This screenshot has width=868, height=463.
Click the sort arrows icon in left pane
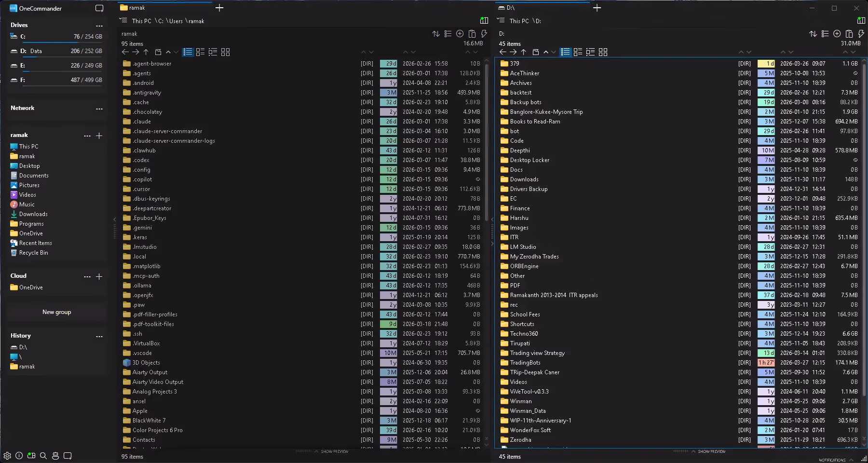pyautogui.click(x=436, y=34)
